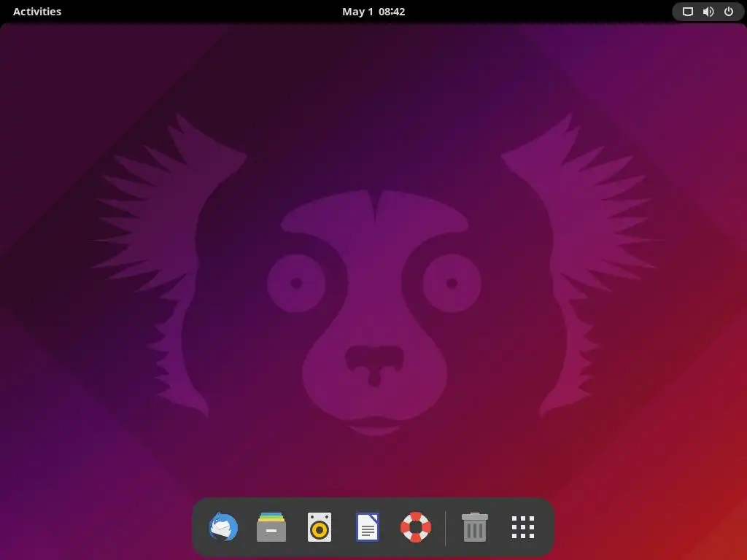This screenshot has height=560, width=747.
Task: Open the clock showing May 1 08:42
Action: (373, 12)
